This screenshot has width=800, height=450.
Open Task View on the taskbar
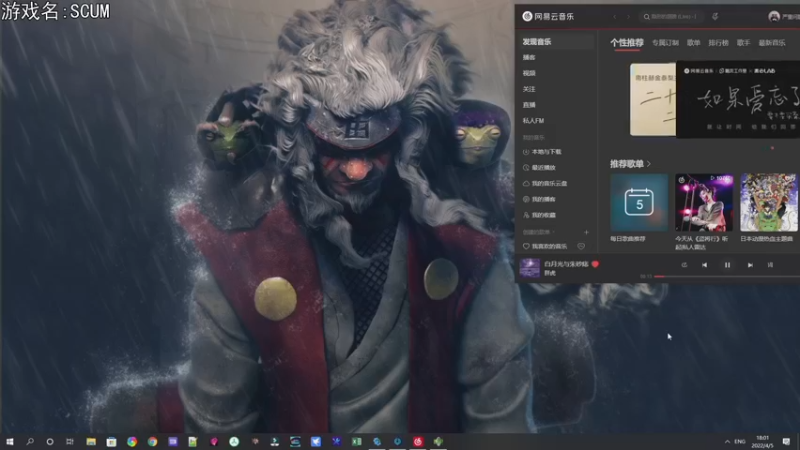[70, 441]
